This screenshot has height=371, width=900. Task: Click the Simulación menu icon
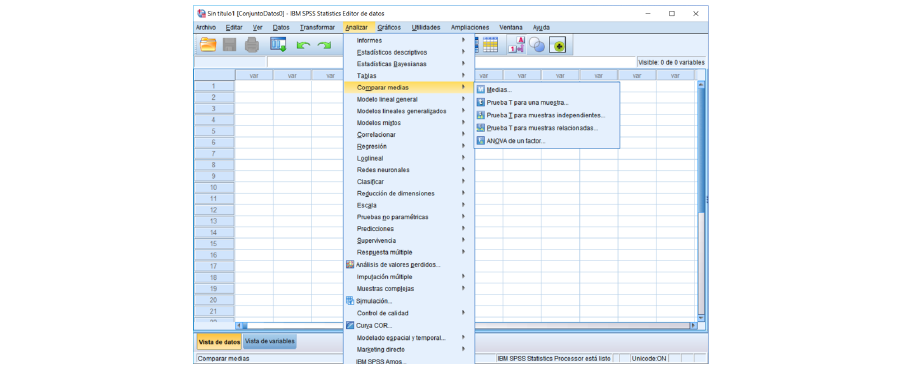tap(350, 300)
